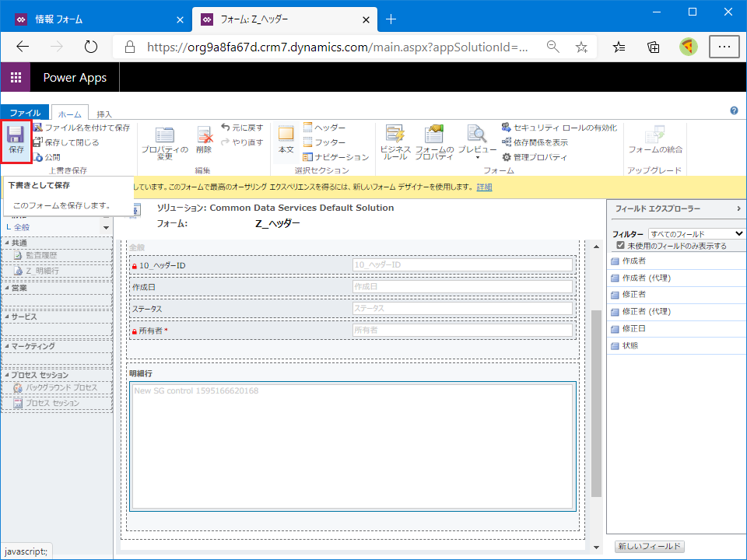Open the ファイル ribbon tab
Image resolution: width=747 pixels, height=560 pixels.
coord(25,112)
